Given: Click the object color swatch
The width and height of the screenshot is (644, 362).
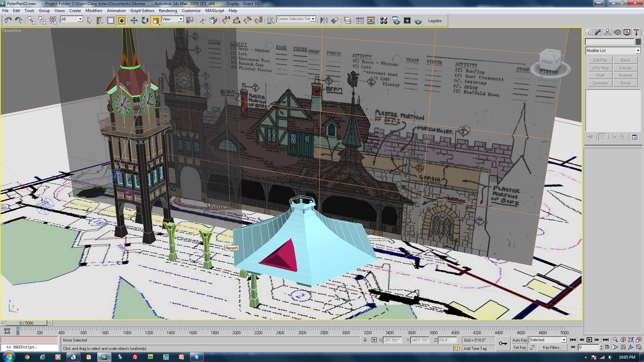Looking at the screenshot, I should (638, 42).
